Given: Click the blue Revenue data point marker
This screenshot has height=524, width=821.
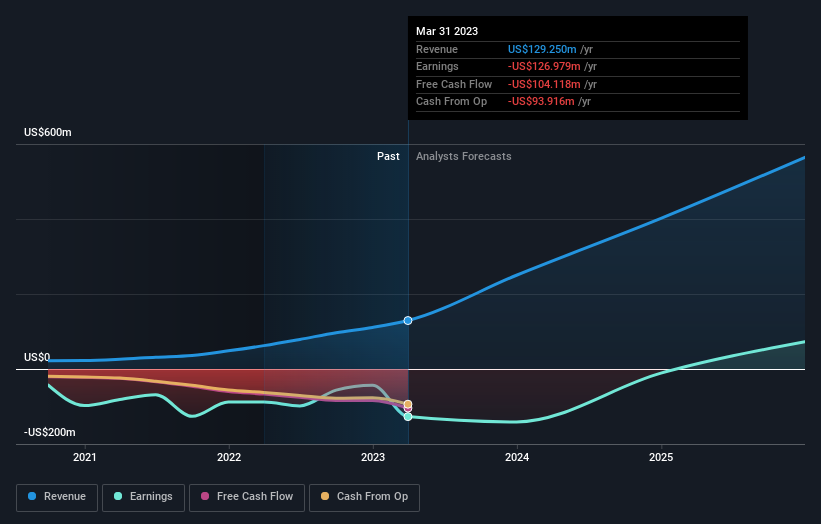Looking at the screenshot, I should click(408, 320).
